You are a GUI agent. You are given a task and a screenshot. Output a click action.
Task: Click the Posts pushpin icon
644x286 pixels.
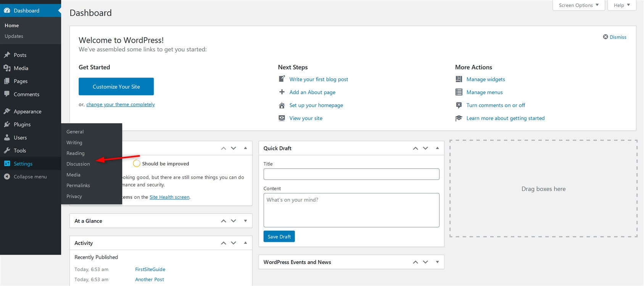7,55
